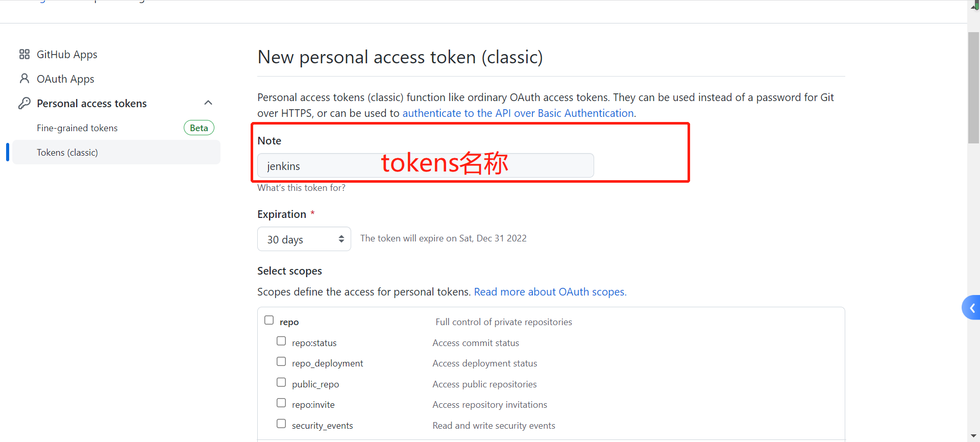Select the public_repo scope checkbox
This screenshot has height=442, width=980.
pos(281,382)
